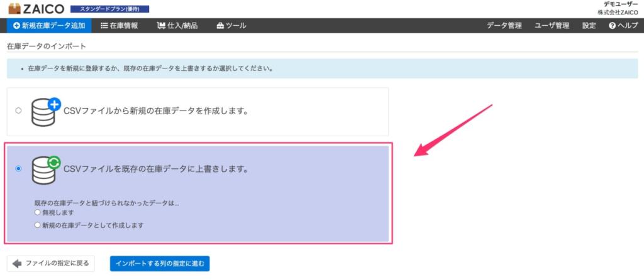Click 既存の在庫データと紐づけられなかったデータは text

(107, 203)
